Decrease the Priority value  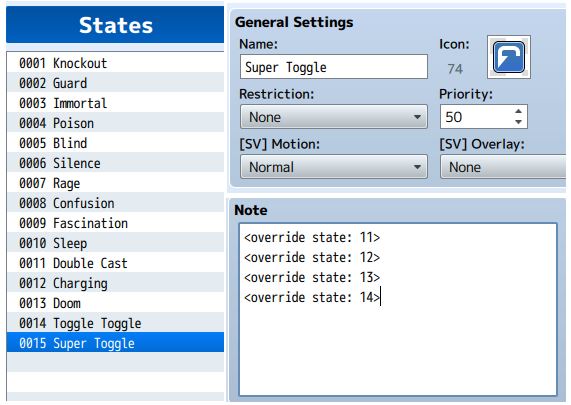click(519, 122)
